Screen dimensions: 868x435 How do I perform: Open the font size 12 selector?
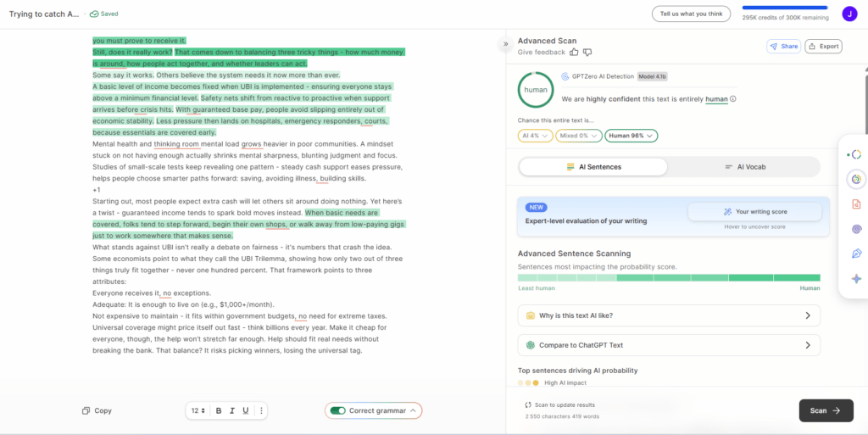point(198,410)
